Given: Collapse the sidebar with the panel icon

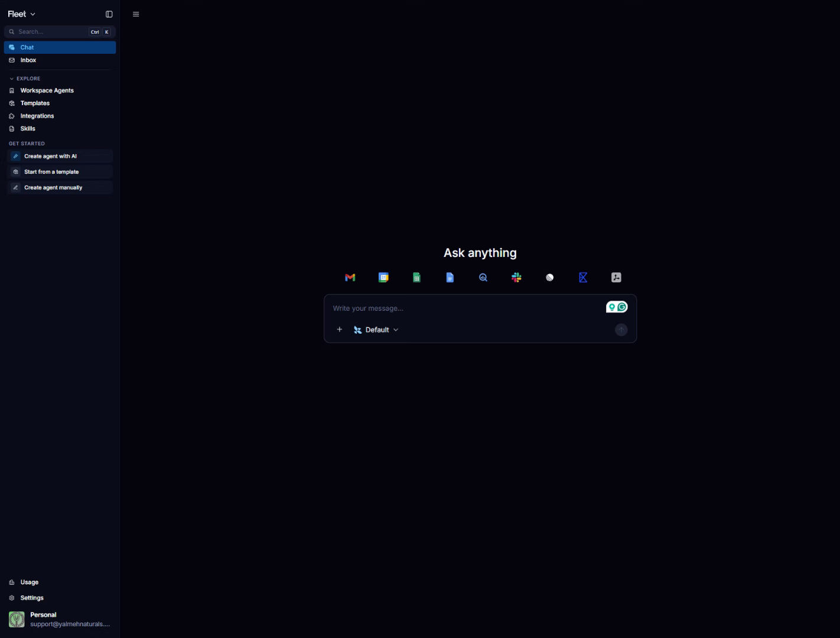Looking at the screenshot, I should point(109,14).
